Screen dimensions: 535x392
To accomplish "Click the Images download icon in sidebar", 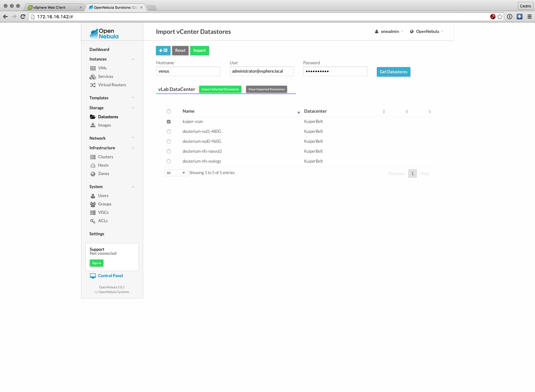I will pos(93,125).
